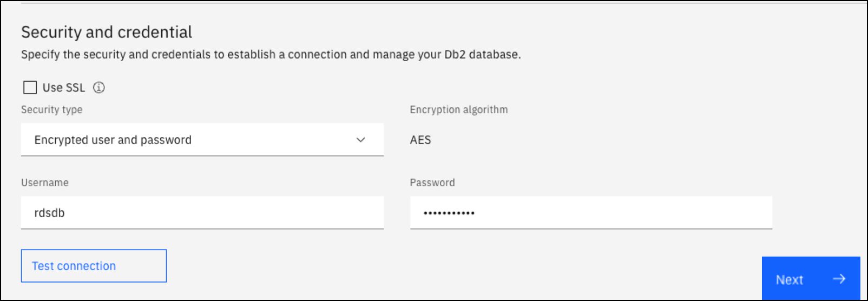868x301 pixels.
Task: Click the info icon beside Use SSL
Action: [98, 88]
